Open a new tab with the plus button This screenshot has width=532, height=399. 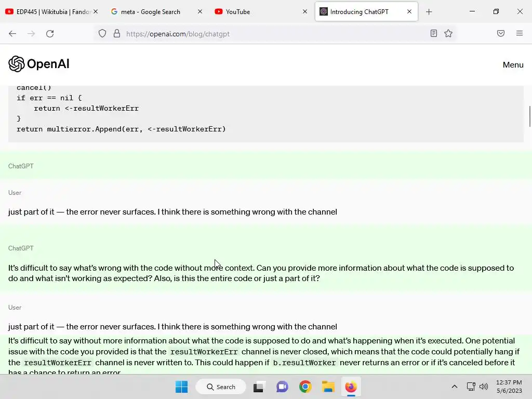[429, 12]
